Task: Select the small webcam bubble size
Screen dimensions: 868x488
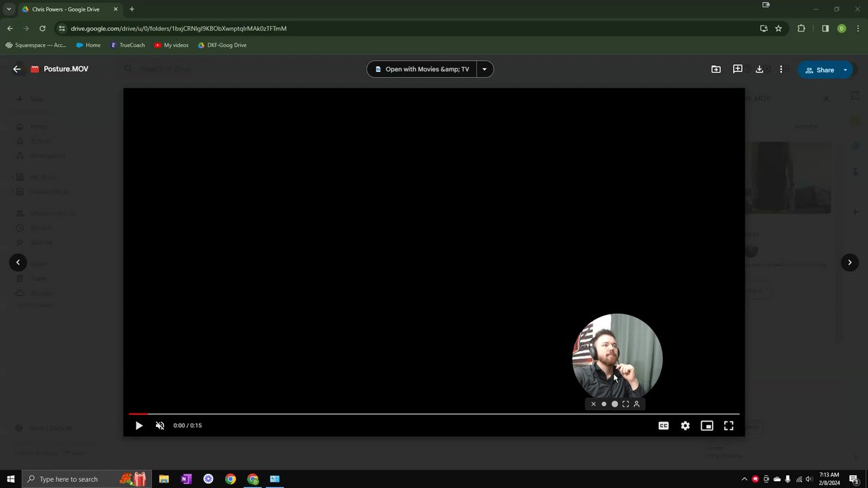Action: (x=604, y=404)
